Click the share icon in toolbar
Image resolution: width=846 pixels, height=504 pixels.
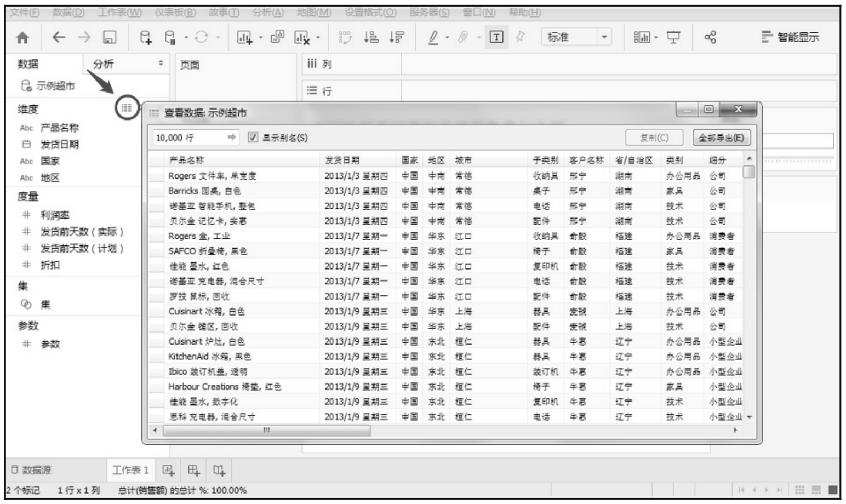pos(710,37)
